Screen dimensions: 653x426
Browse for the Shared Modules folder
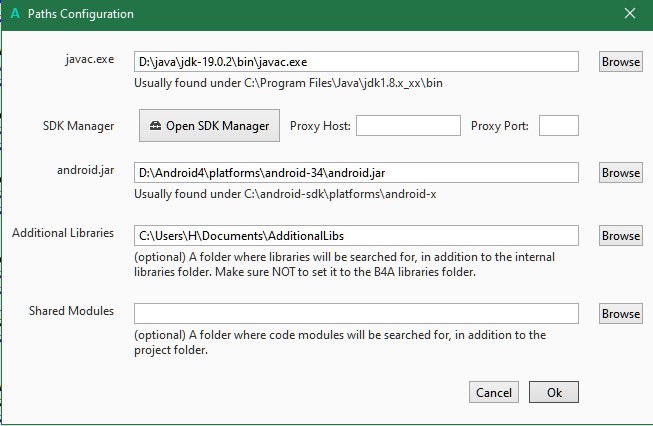(621, 314)
